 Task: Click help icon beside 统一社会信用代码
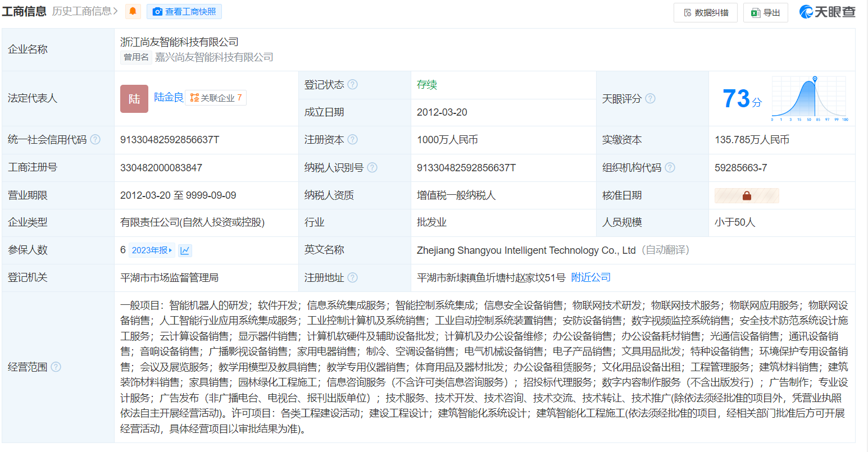click(x=95, y=139)
